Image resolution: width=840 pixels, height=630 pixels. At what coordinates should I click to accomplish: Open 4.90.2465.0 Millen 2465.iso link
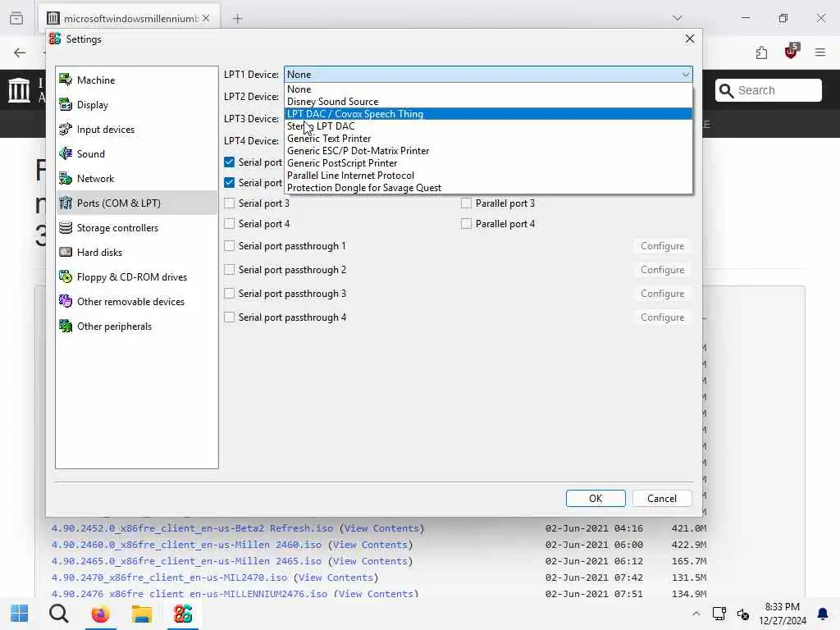(x=186, y=561)
